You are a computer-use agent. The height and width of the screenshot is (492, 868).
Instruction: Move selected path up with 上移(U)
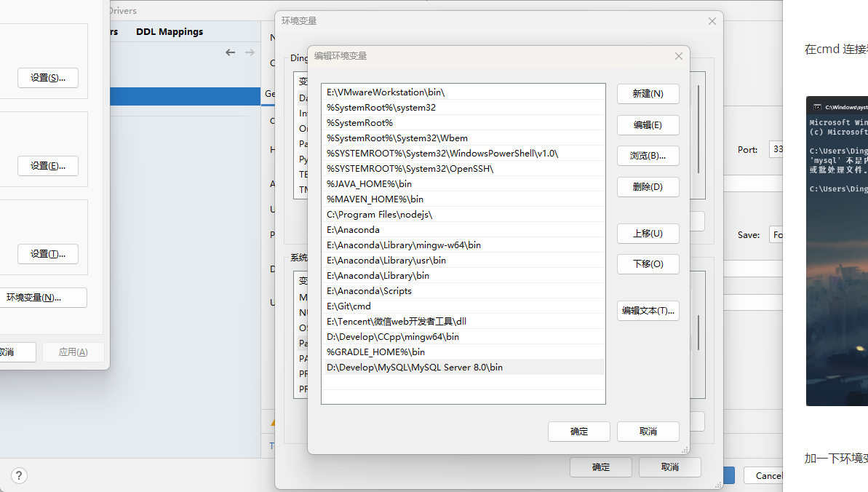point(648,233)
